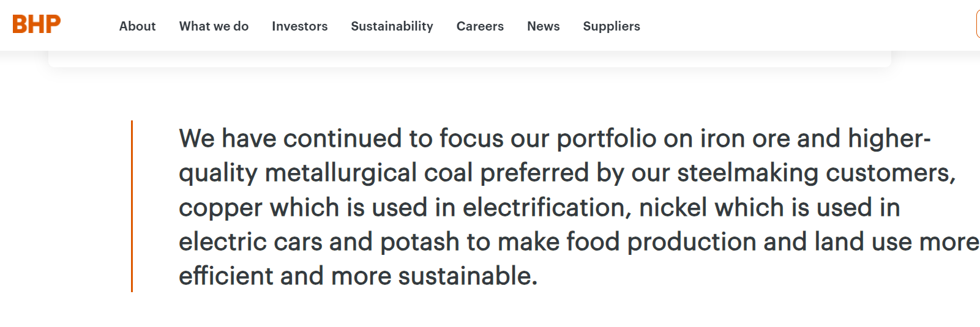980x327 pixels.
Task: Click the word 'sustainable' ending the quote
Action: 468,276
